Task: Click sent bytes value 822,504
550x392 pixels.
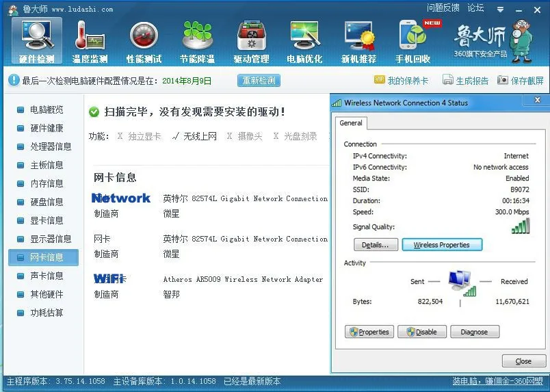Action: [x=430, y=302]
